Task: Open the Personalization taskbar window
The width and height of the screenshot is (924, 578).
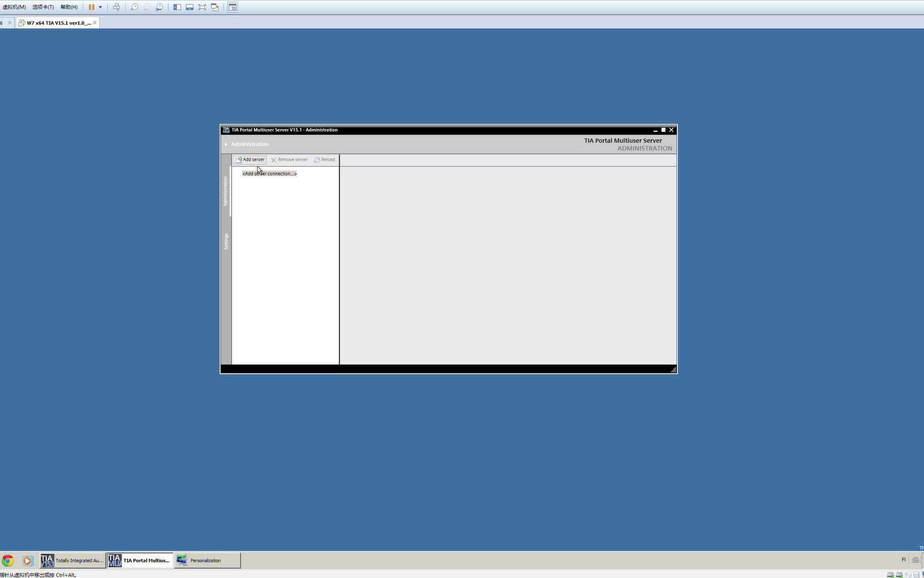Action: [208, 560]
